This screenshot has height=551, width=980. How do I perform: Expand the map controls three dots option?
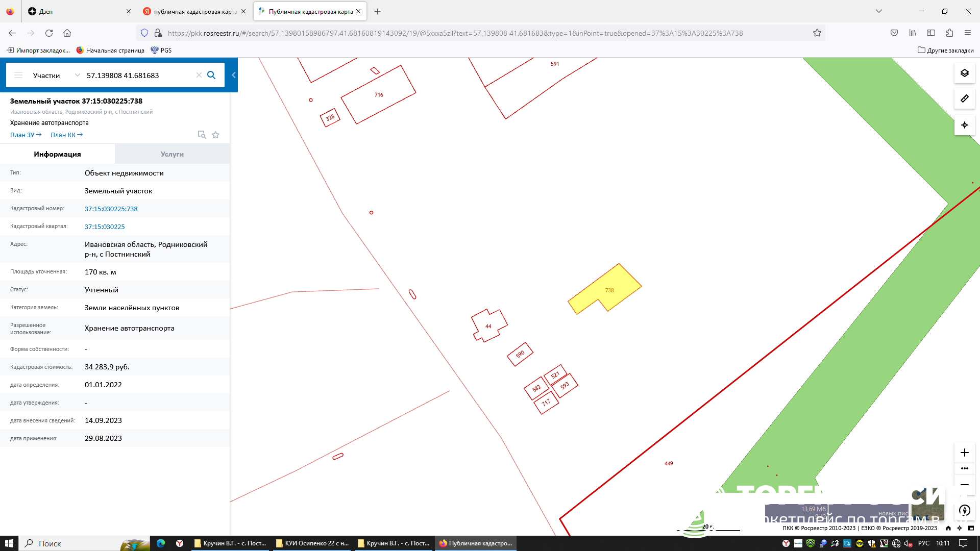964,468
